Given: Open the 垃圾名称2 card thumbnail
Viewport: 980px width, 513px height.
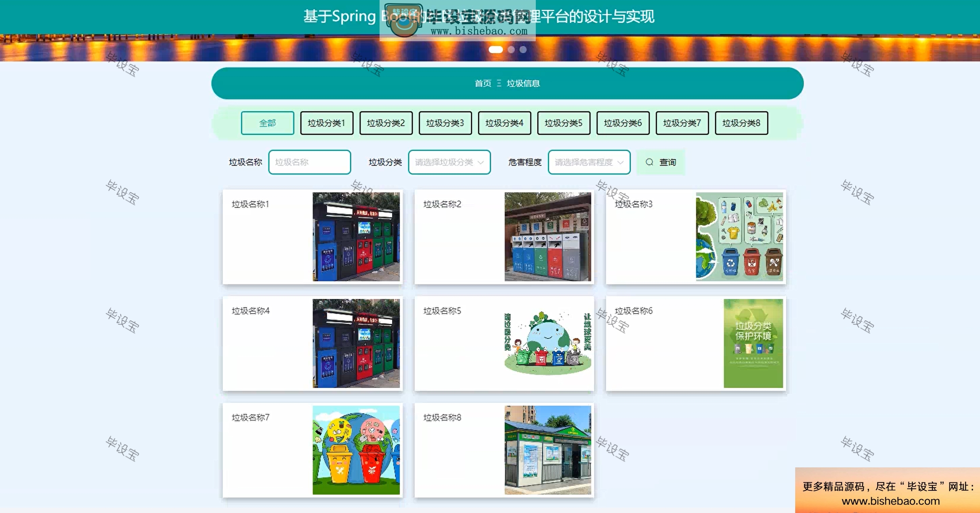Looking at the screenshot, I should [548, 237].
